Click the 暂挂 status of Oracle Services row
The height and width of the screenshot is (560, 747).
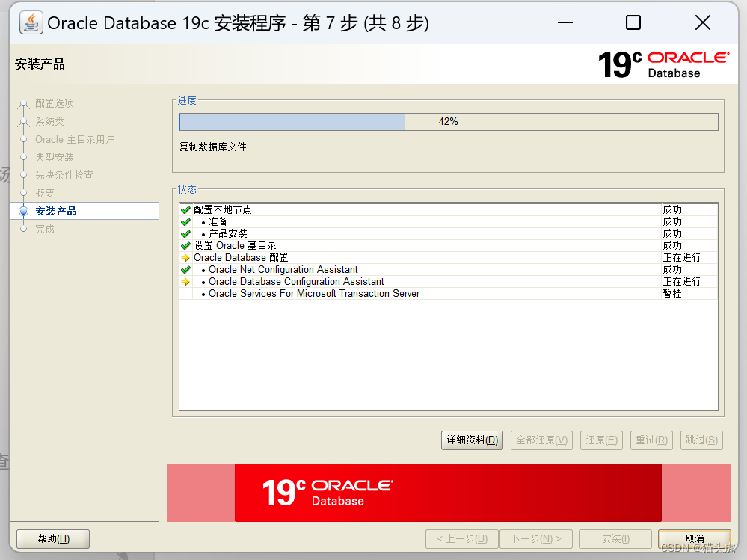672,293
